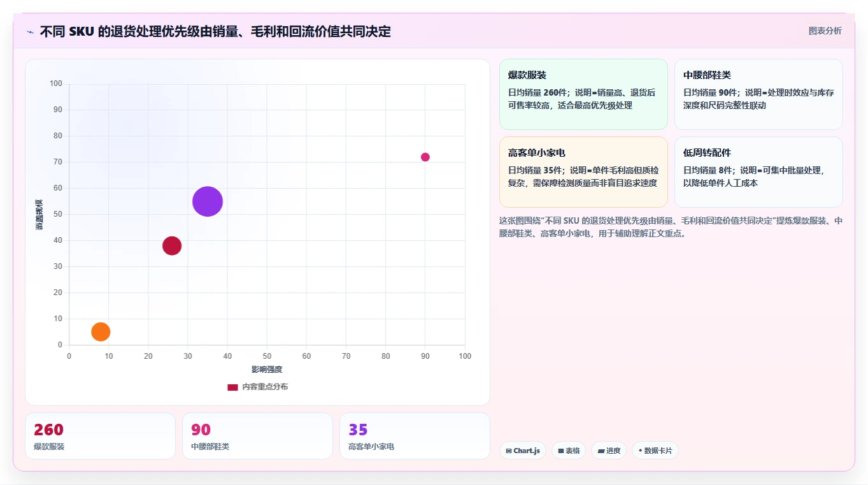Select the small pink bubble on chart
The height and width of the screenshot is (485, 868).
click(x=425, y=157)
